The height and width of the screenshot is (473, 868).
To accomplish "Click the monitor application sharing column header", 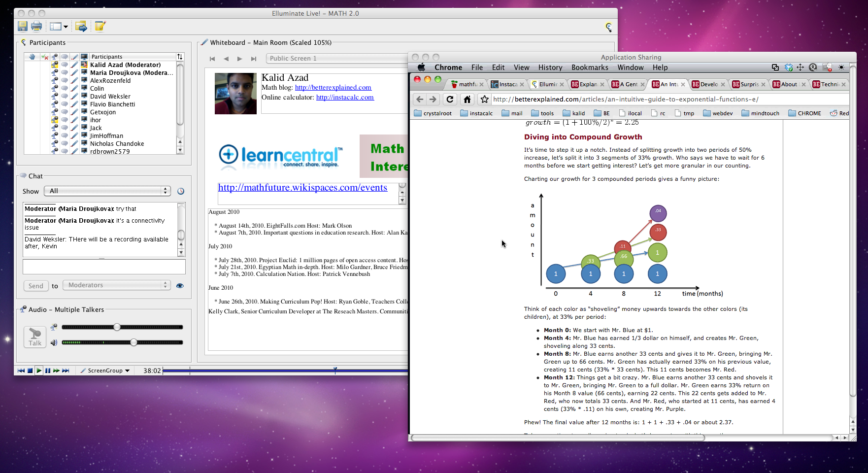I will tap(84, 57).
